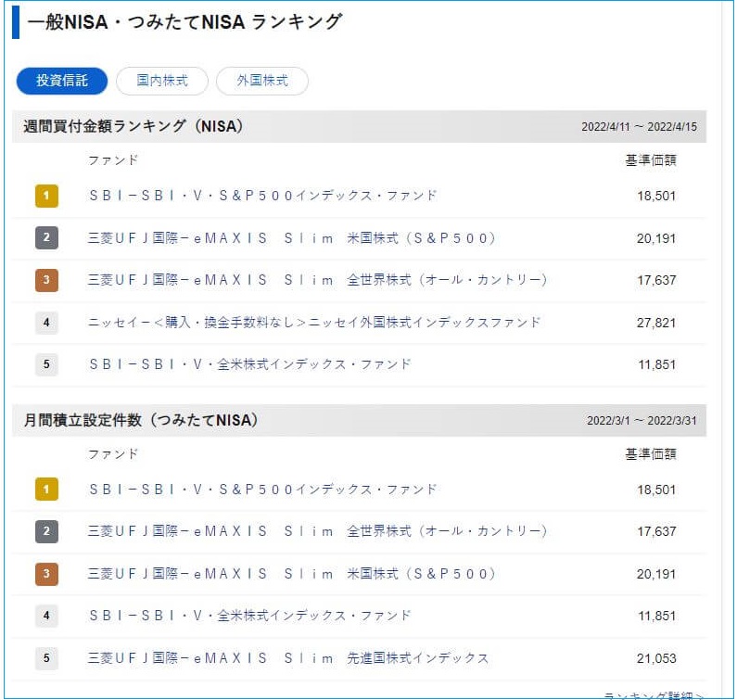This screenshot has width=737, height=700.
Task: Select the 投資信託 tab
Action: pos(62,81)
